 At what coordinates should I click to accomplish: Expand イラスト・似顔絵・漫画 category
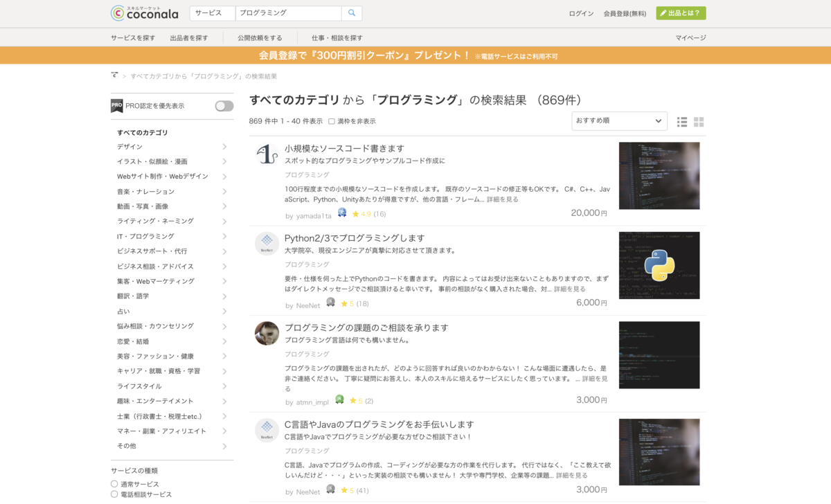pos(224,161)
